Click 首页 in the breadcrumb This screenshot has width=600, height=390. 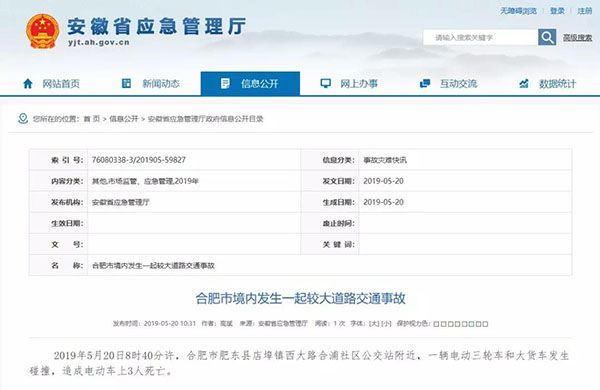[x=91, y=119]
